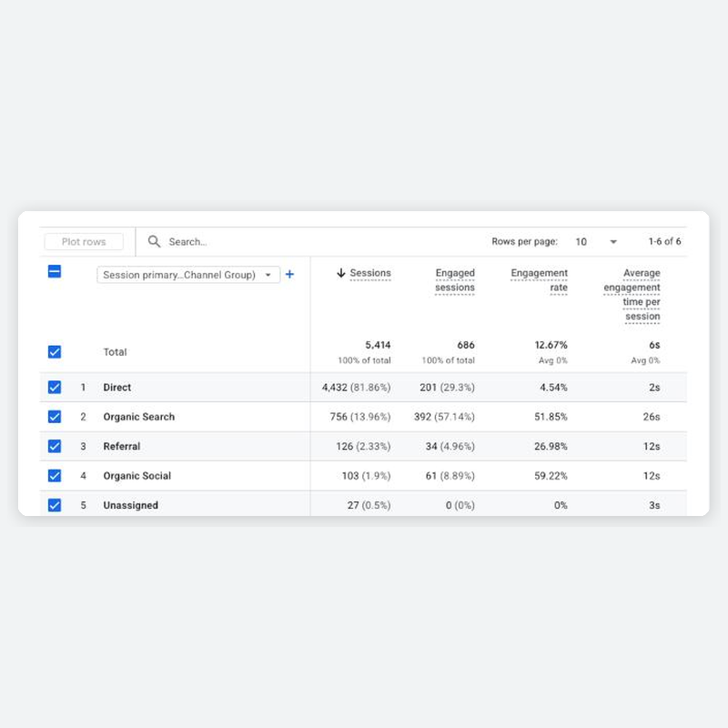Image resolution: width=728 pixels, height=728 pixels.
Task: Focus the Search input field
Action: 187,242
